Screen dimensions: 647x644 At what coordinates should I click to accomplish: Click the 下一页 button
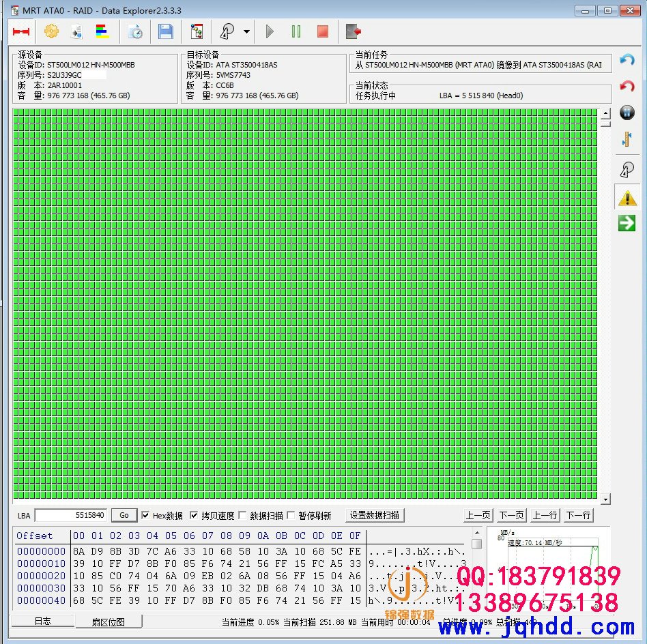(x=512, y=515)
